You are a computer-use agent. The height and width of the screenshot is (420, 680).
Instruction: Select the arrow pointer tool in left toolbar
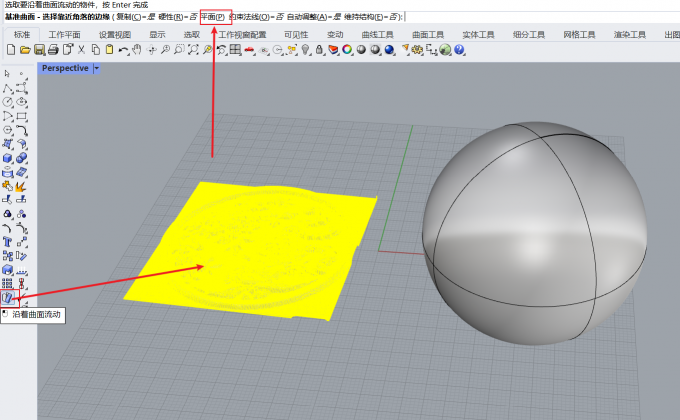7,74
